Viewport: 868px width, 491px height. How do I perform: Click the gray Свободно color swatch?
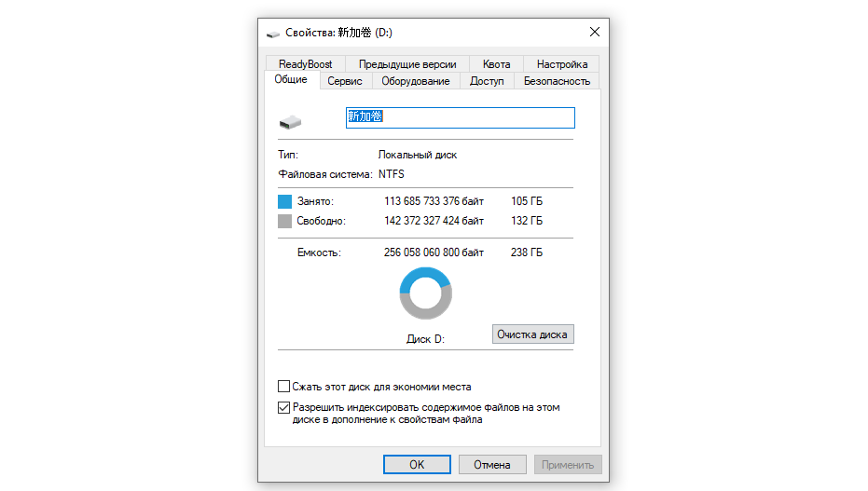(284, 221)
